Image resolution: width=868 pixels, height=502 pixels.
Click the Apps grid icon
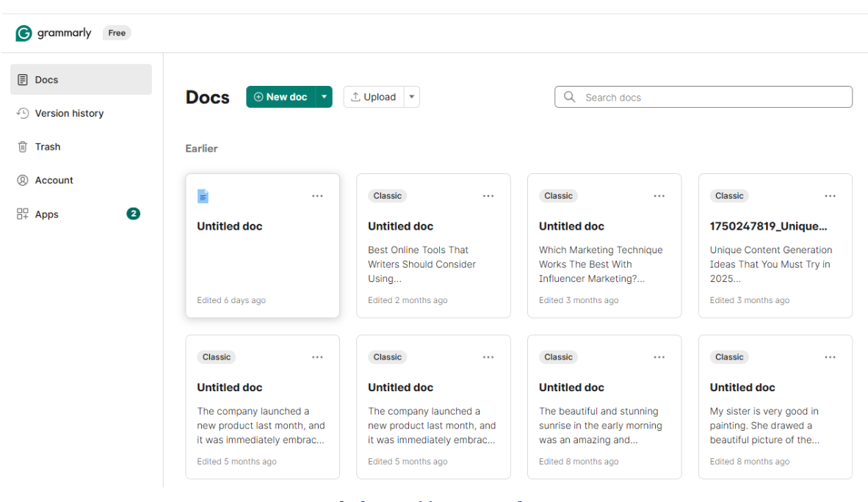click(23, 214)
